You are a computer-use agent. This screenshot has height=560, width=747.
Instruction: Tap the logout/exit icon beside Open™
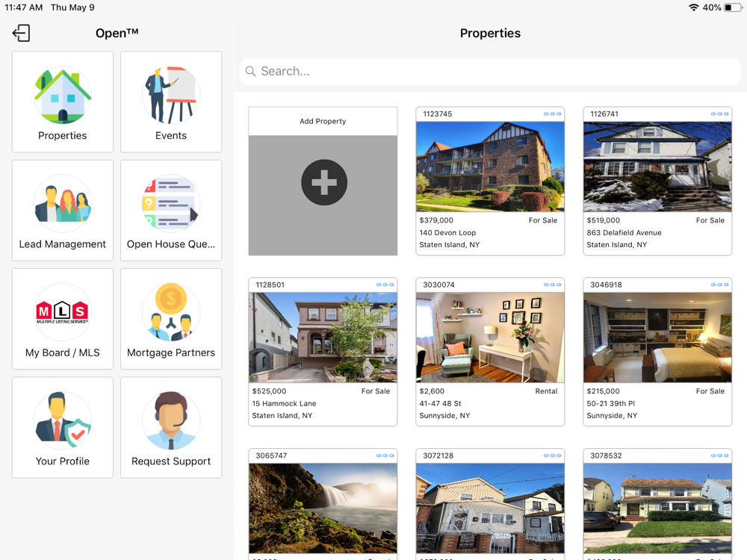[21, 34]
